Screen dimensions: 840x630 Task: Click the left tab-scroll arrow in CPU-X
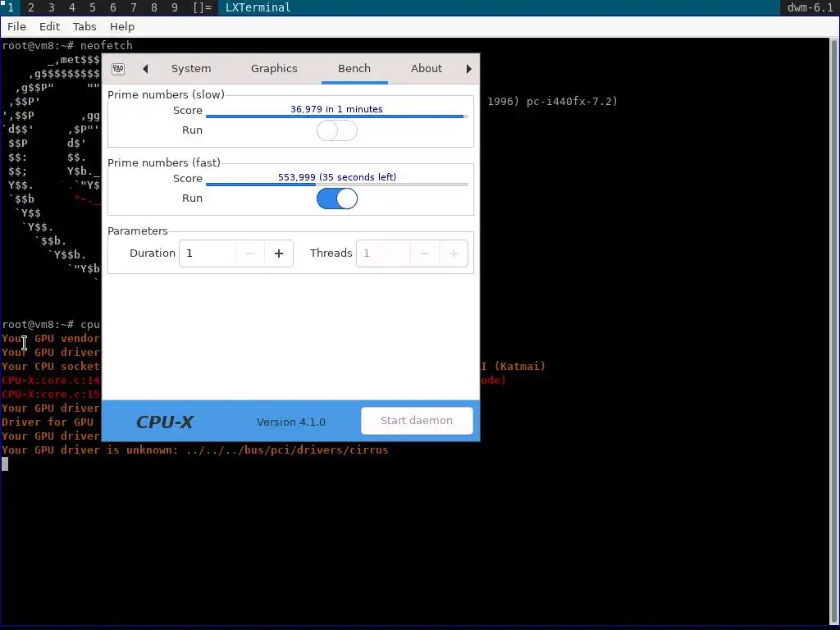point(145,69)
